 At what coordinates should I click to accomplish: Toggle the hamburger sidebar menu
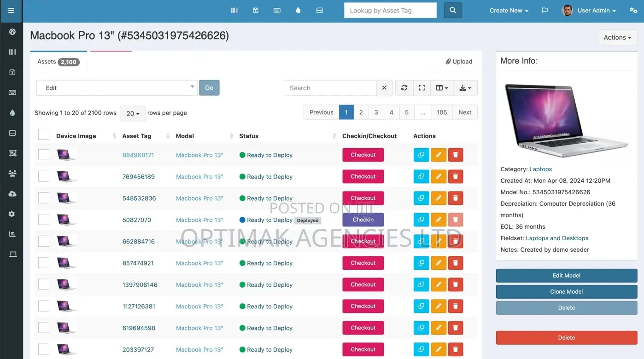[x=12, y=11]
